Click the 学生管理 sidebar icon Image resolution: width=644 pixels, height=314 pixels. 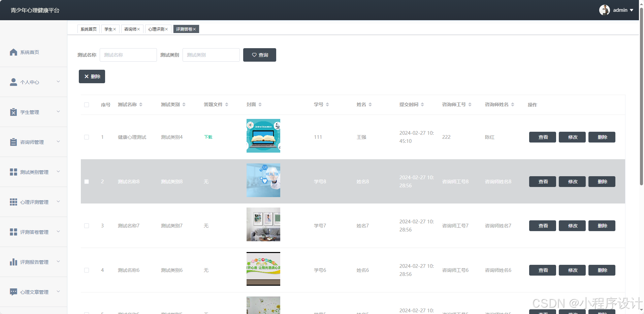coord(13,112)
